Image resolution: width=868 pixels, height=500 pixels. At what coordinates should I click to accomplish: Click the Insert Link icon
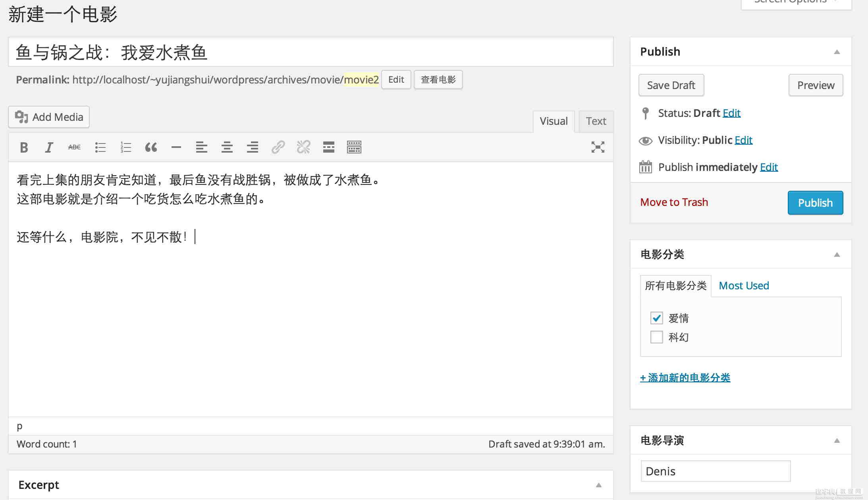click(x=278, y=147)
